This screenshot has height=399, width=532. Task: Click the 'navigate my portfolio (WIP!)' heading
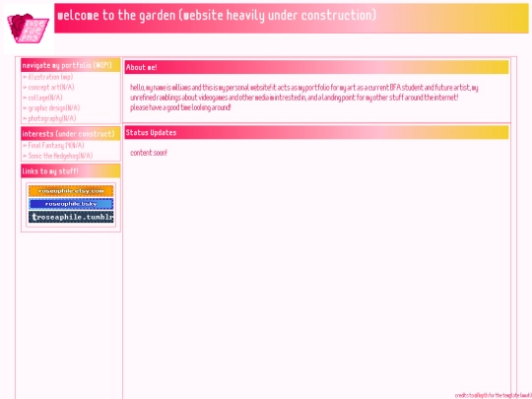click(x=67, y=65)
